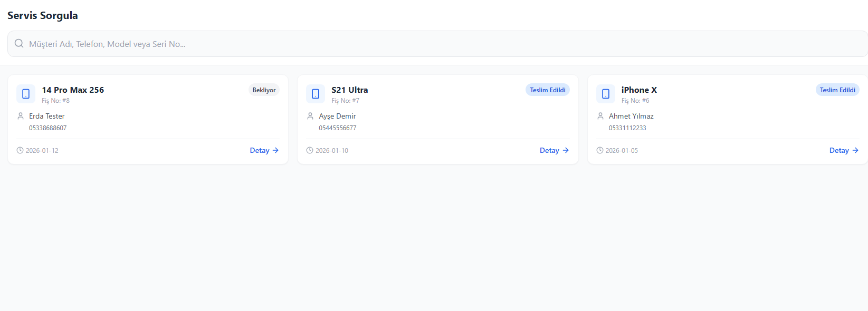Click phone icon on S21 Ultra card
Image resolution: width=868 pixels, height=311 pixels.
pos(316,94)
